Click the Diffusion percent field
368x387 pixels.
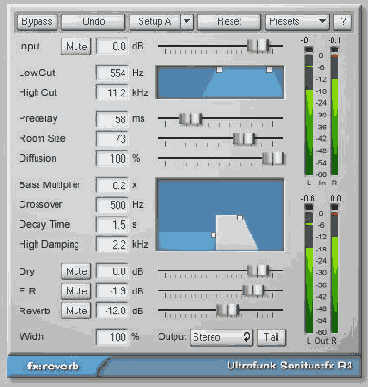[112, 158]
